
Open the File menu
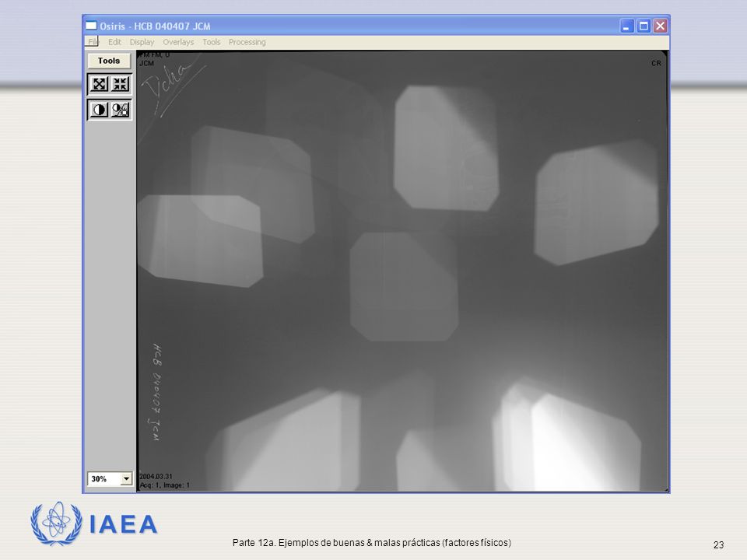(93, 42)
